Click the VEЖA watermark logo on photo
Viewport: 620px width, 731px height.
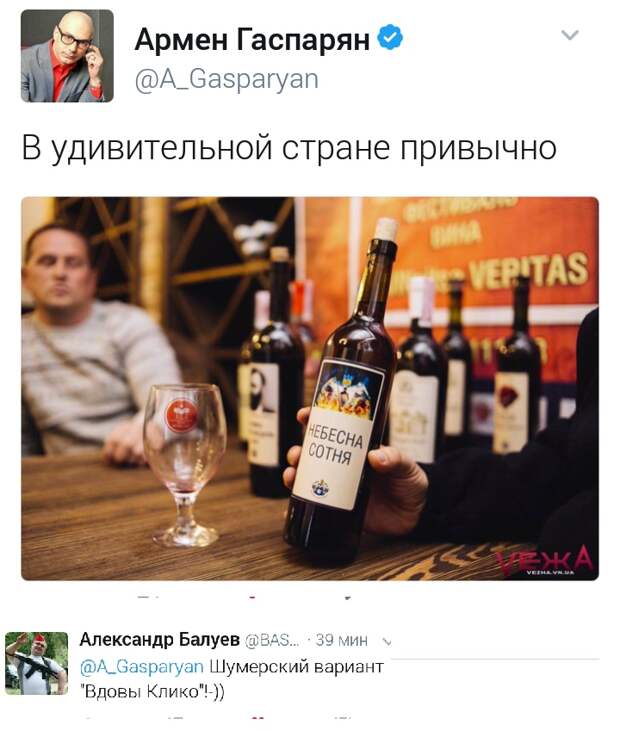(544, 561)
